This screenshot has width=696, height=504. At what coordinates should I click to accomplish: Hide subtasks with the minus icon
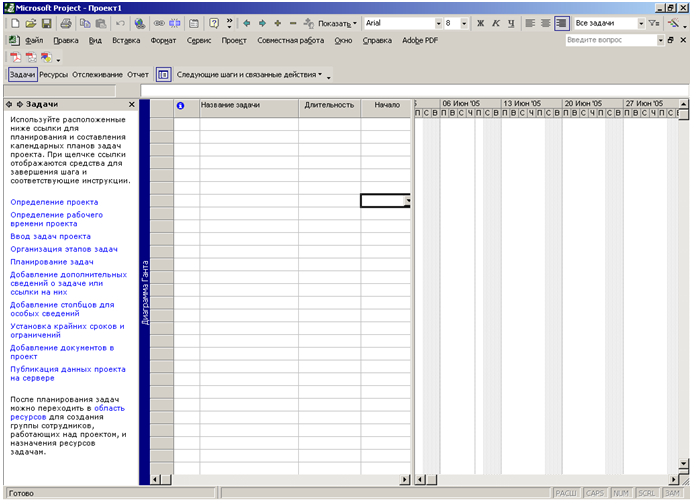tap(293, 23)
